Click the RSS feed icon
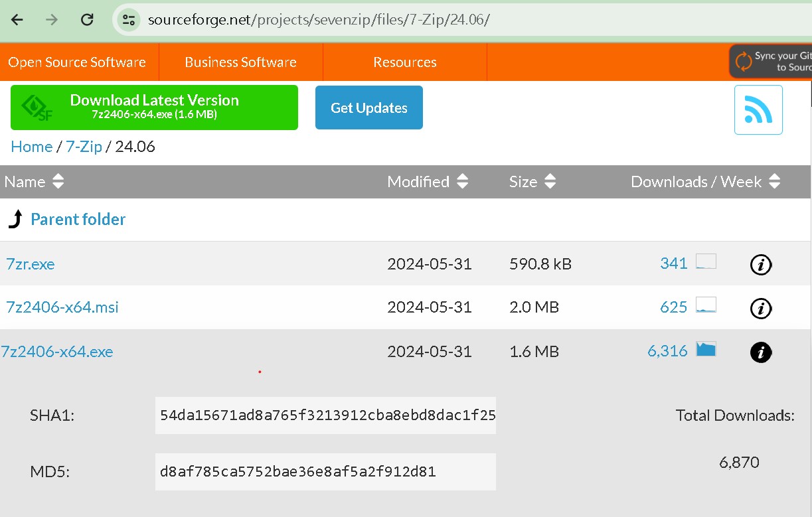The height and width of the screenshot is (517, 812). pos(758,110)
